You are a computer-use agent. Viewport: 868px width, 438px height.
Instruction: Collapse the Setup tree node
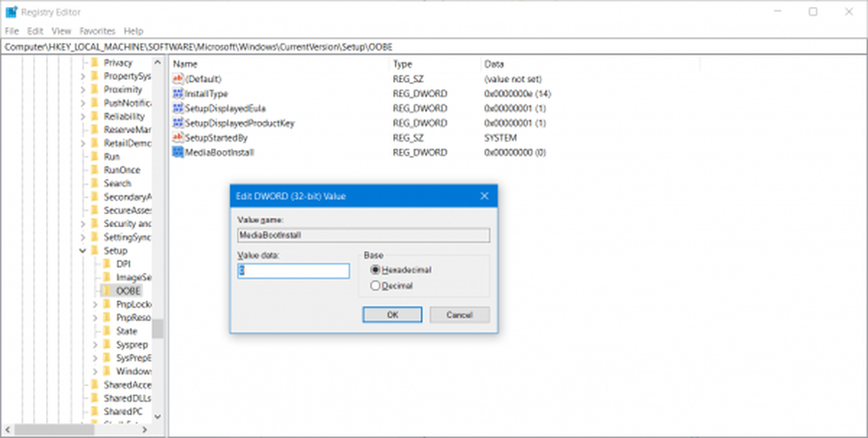pyautogui.click(x=83, y=251)
